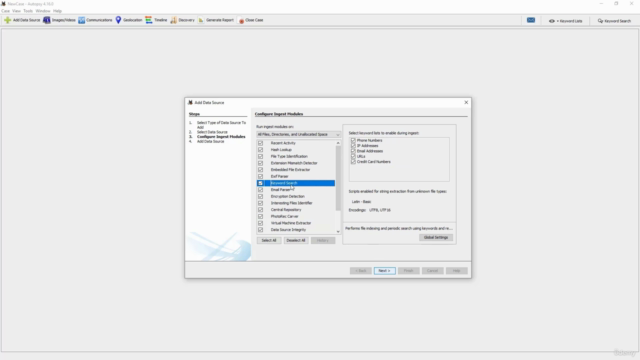
Task: Click the Back button
Action: click(x=360, y=271)
